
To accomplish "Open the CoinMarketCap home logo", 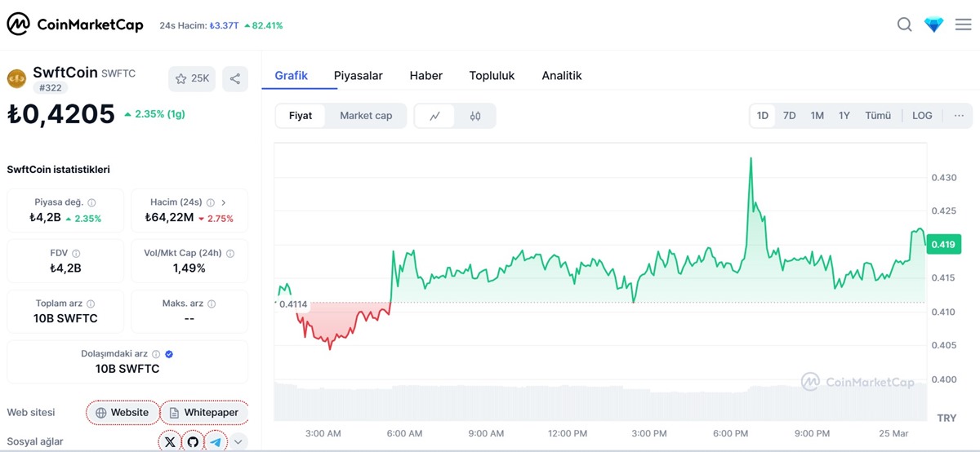I will 75,25.
